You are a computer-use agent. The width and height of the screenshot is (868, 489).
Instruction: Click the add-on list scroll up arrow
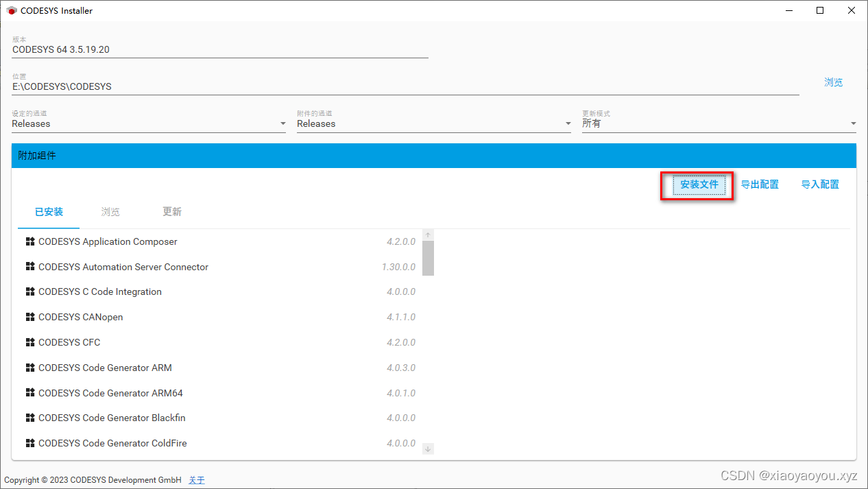428,235
